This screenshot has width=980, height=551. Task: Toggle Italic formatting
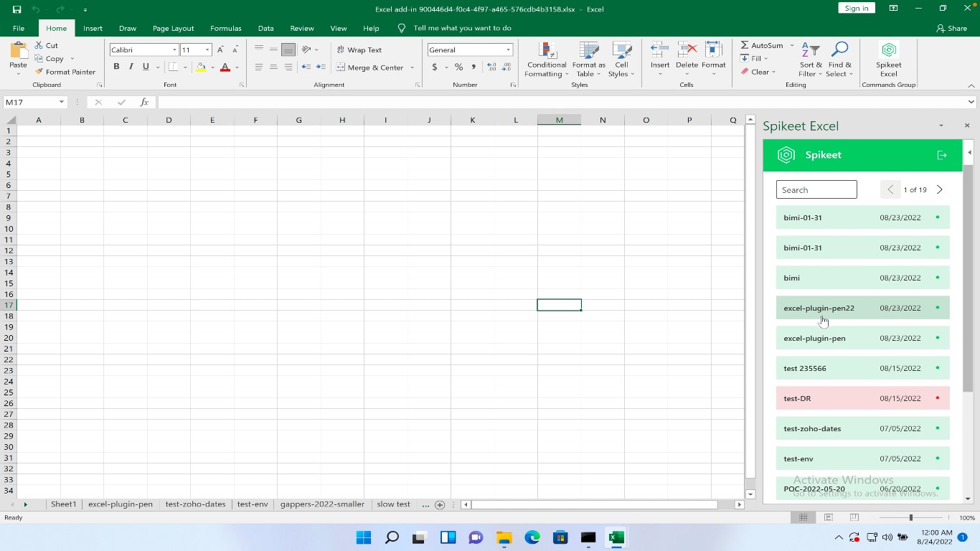pos(131,67)
